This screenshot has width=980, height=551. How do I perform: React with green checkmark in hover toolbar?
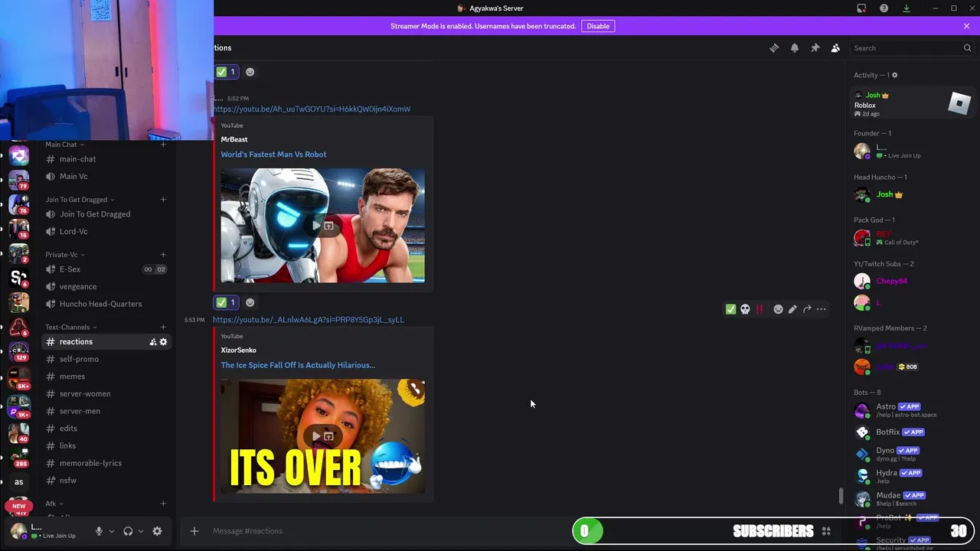coord(730,309)
